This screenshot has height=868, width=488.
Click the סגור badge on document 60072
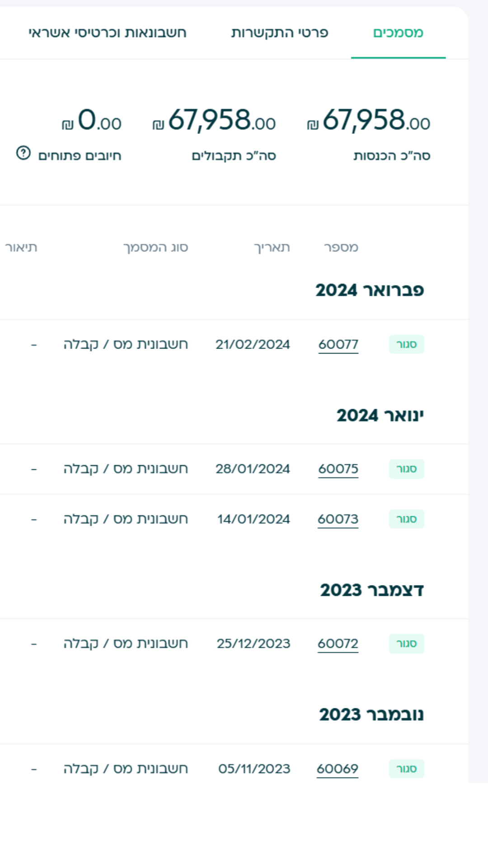point(406,643)
